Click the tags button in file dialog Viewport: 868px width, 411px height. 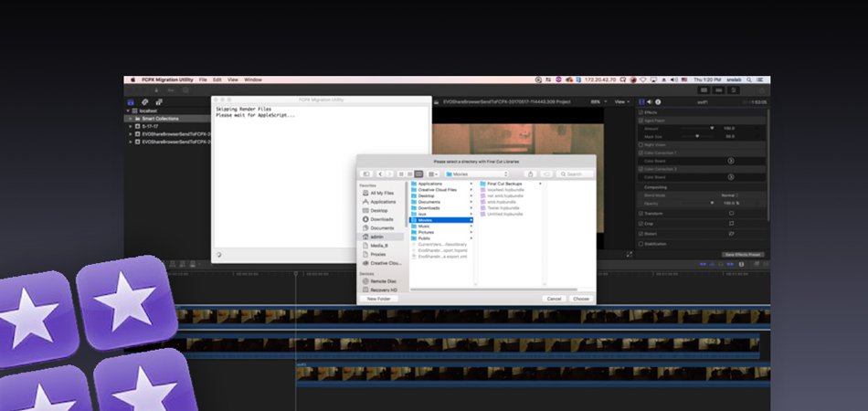click(545, 174)
